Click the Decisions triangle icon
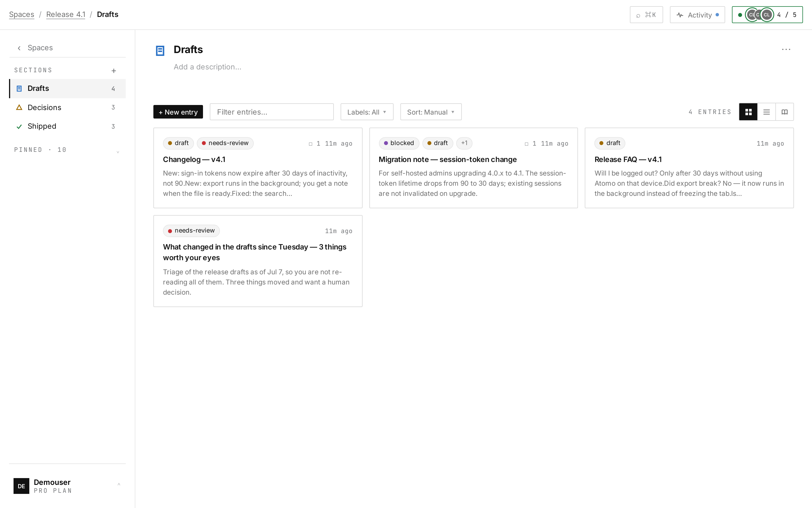The height and width of the screenshot is (508, 812). coord(19,108)
